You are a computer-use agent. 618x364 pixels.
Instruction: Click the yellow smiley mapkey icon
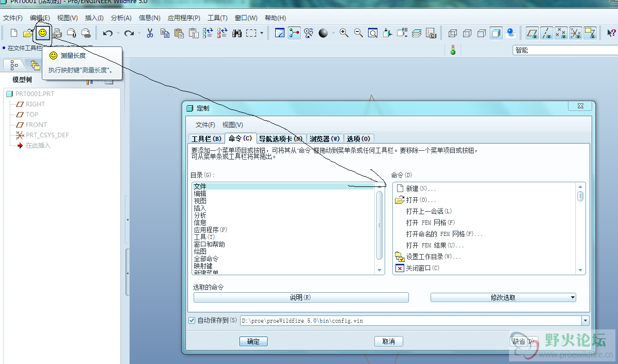42,33
